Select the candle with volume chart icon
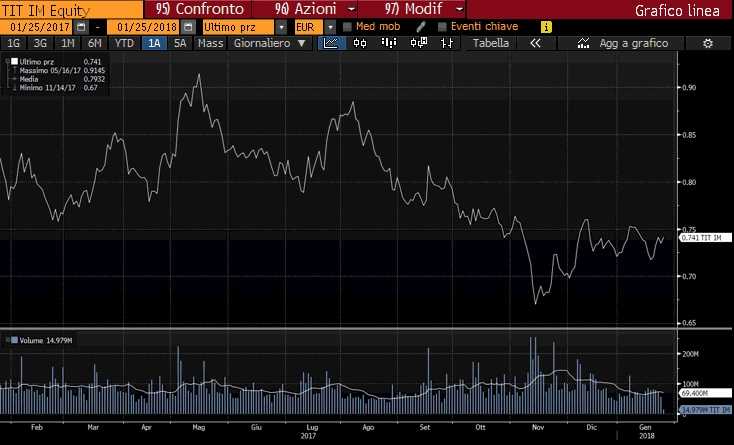 click(x=418, y=43)
